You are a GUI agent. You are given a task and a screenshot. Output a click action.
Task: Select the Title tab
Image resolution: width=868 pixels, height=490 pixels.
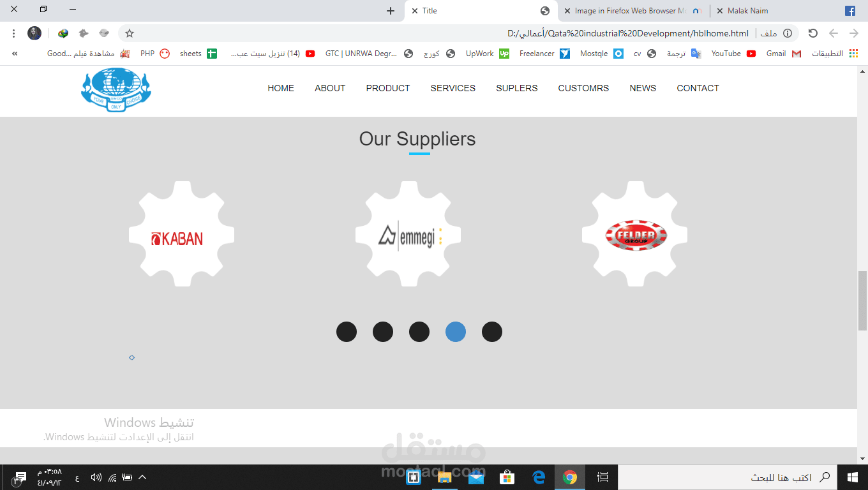481,11
